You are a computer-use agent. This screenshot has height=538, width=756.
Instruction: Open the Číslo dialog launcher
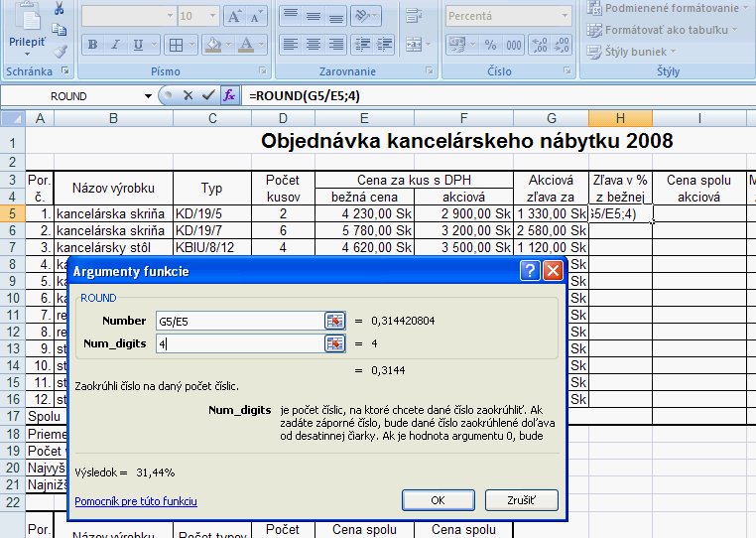pos(567,70)
